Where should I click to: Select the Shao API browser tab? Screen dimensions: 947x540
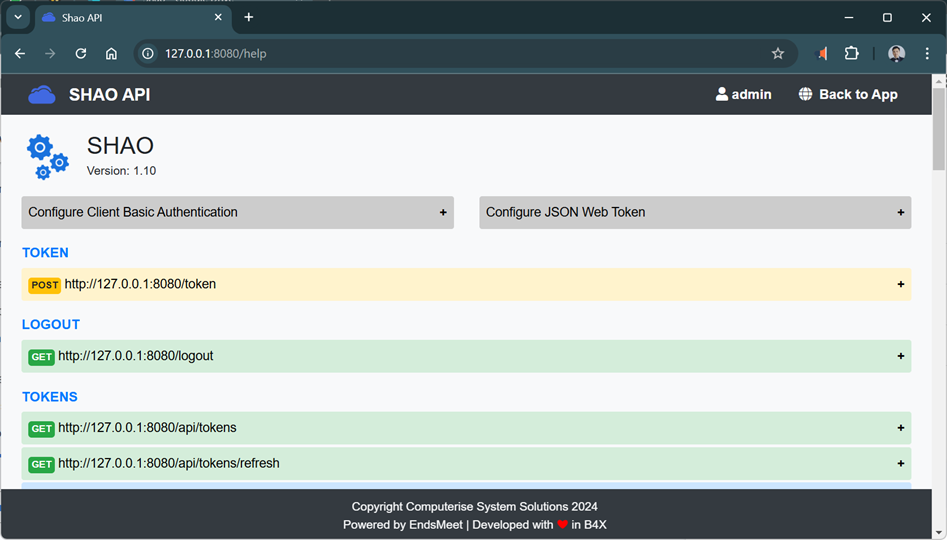point(132,18)
